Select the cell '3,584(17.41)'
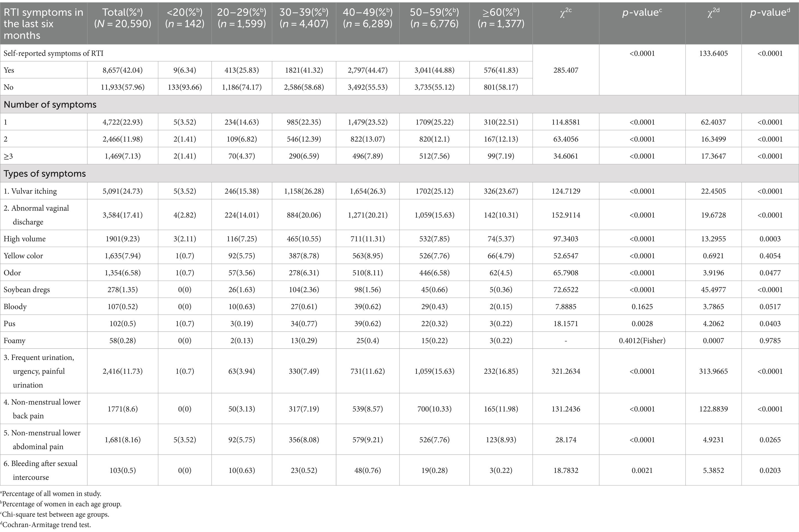The width and height of the screenshot is (799, 532). pos(123,215)
